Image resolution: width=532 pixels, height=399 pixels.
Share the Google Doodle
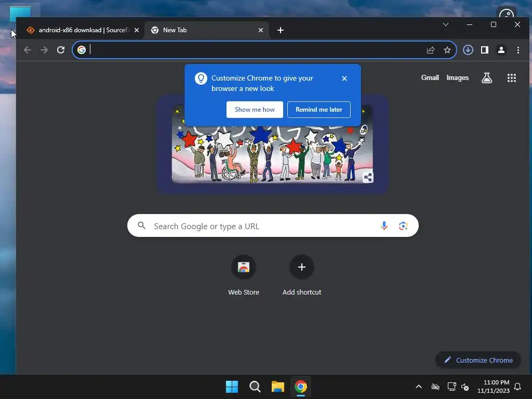pos(368,177)
